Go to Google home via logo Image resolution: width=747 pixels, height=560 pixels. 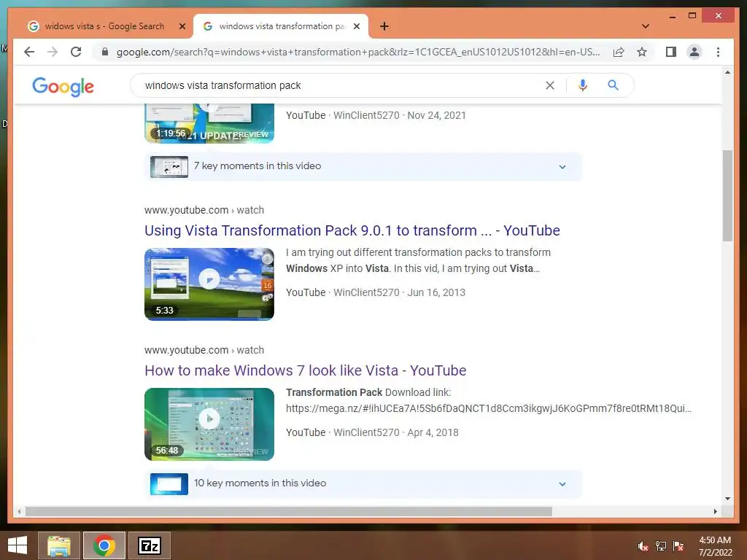pos(63,87)
